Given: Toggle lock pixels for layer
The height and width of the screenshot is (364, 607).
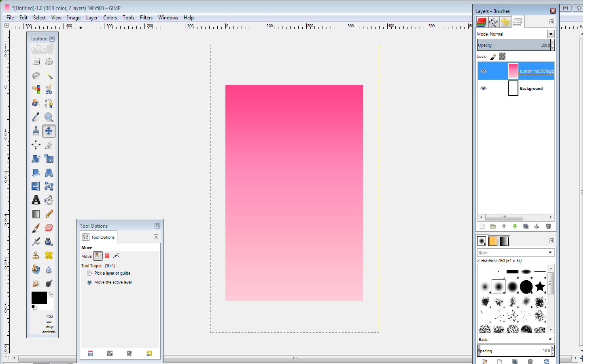Looking at the screenshot, I should [493, 57].
